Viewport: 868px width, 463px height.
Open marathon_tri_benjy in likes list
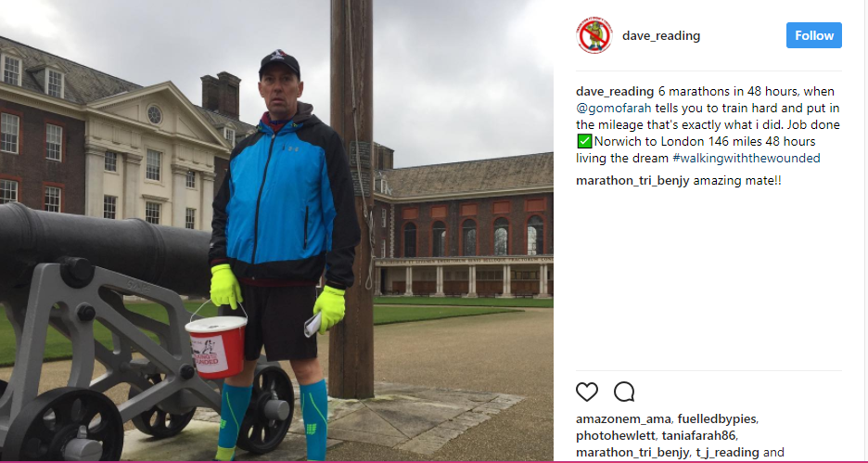pyautogui.click(x=632, y=453)
